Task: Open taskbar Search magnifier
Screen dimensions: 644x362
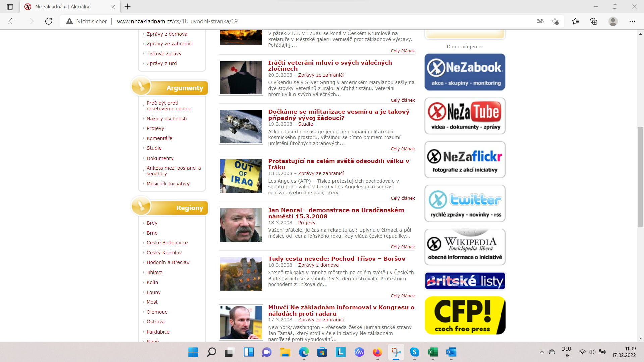Action: point(211,352)
